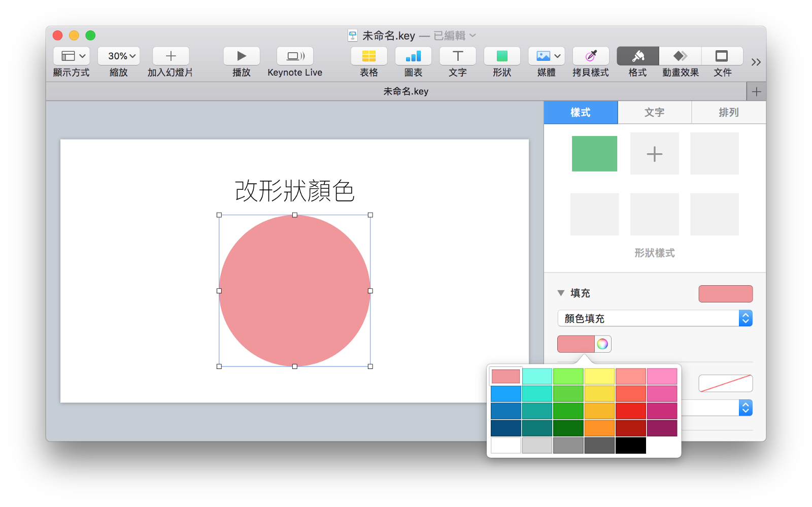Select the blue color swatch in palette
The width and height of the screenshot is (812, 507).
505,393
